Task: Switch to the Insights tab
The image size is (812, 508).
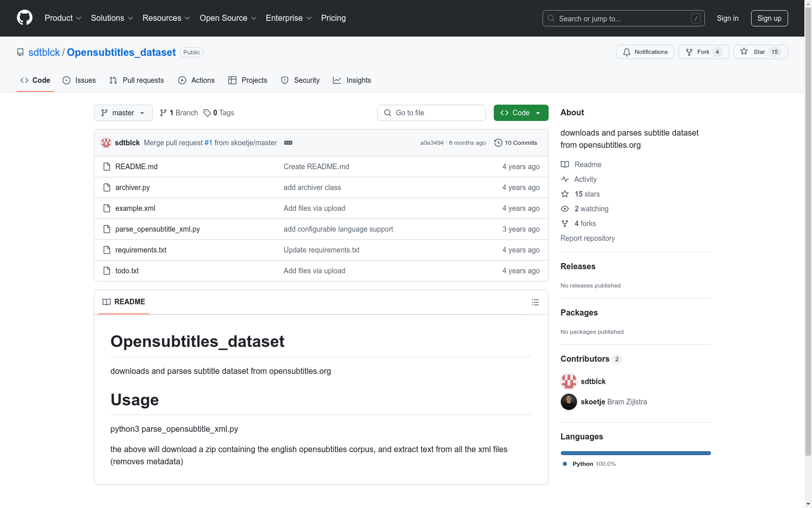Action: click(x=352, y=80)
